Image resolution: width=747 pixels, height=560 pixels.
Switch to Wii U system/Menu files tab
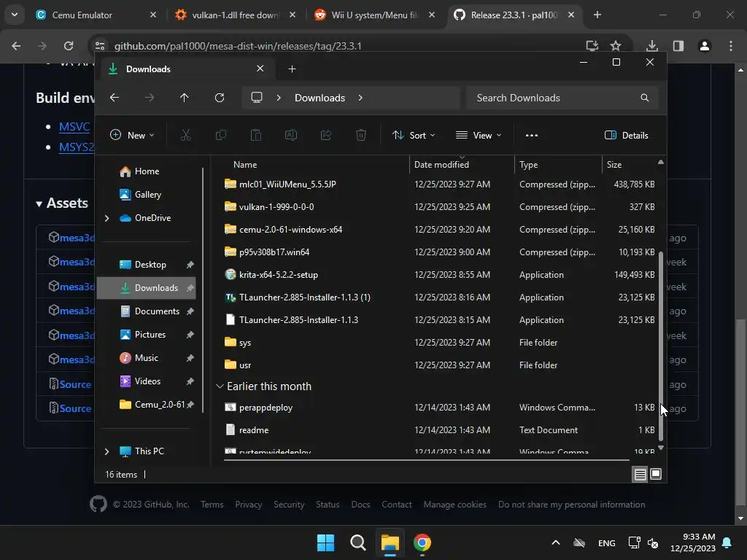pos(374,15)
